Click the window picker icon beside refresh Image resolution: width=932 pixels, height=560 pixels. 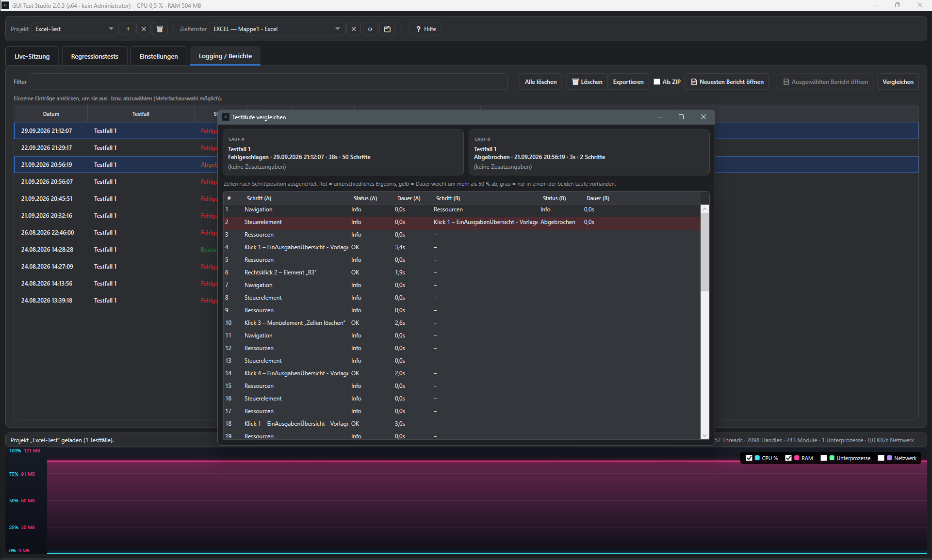(x=387, y=29)
